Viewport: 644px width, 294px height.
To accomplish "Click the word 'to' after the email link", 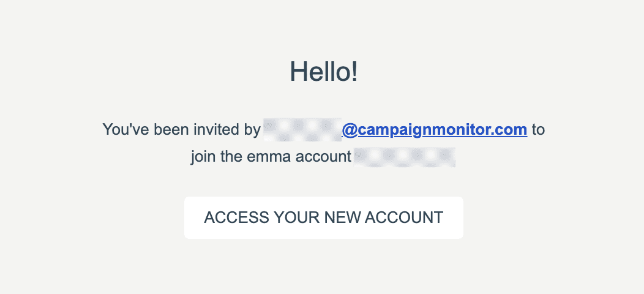I will tap(538, 129).
